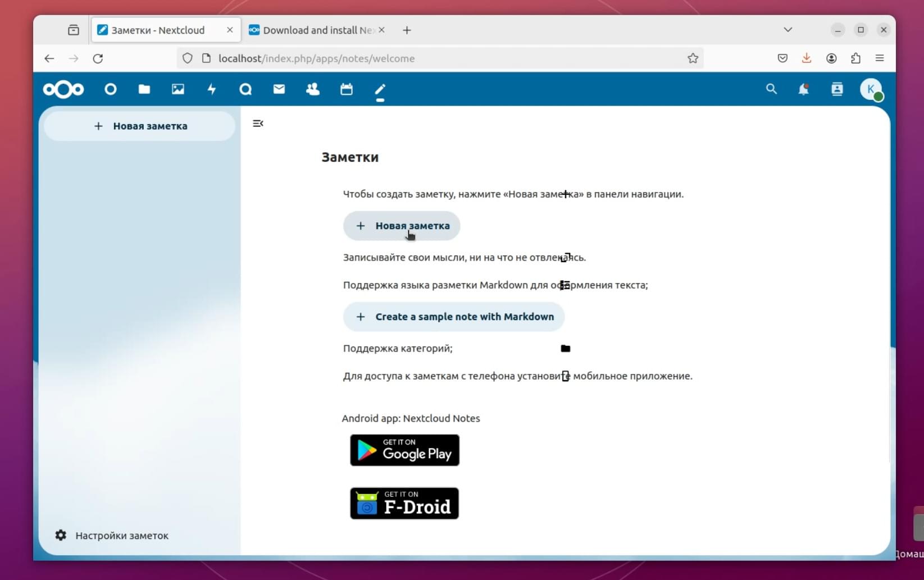The width and height of the screenshot is (924, 580).
Task: Click the 'Заметки' heading text
Action: pyautogui.click(x=350, y=157)
